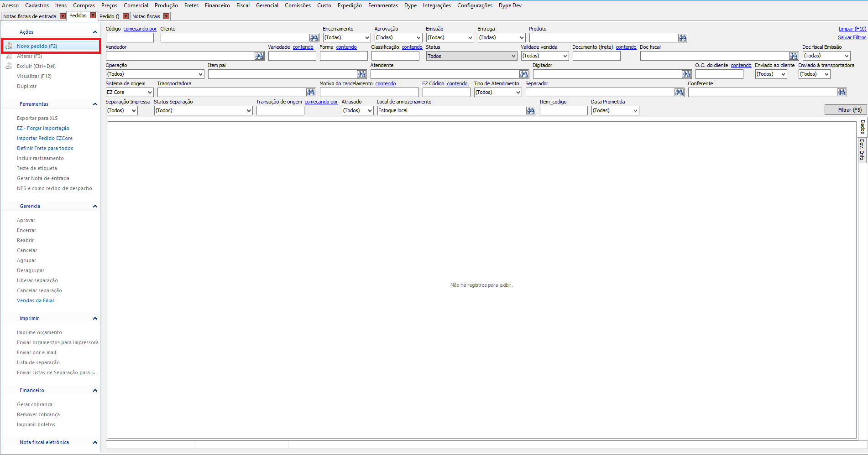868x455 pixels.
Task: Open the Cadastros menu
Action: click(37, 5)
